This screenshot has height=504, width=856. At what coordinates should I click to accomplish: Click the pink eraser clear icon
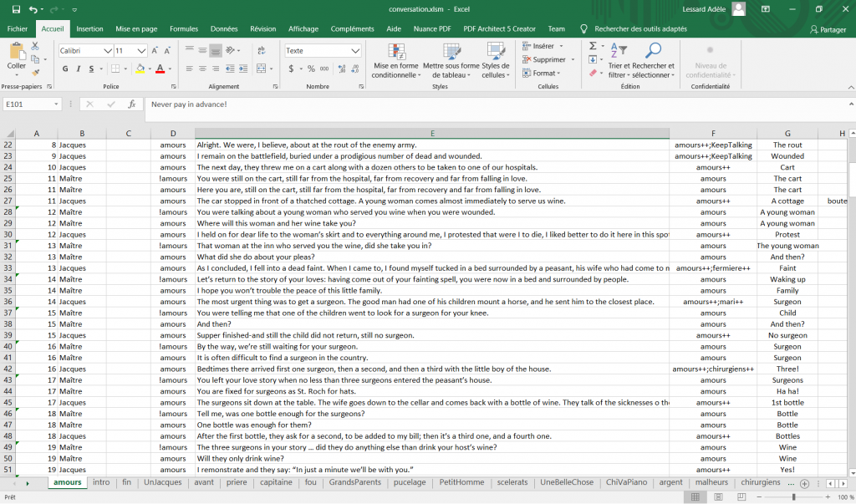593,73
